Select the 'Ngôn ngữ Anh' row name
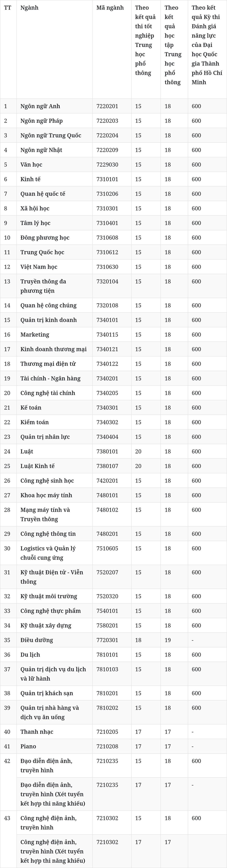This screenshot has height=868, width=227. tap(40, 106)
